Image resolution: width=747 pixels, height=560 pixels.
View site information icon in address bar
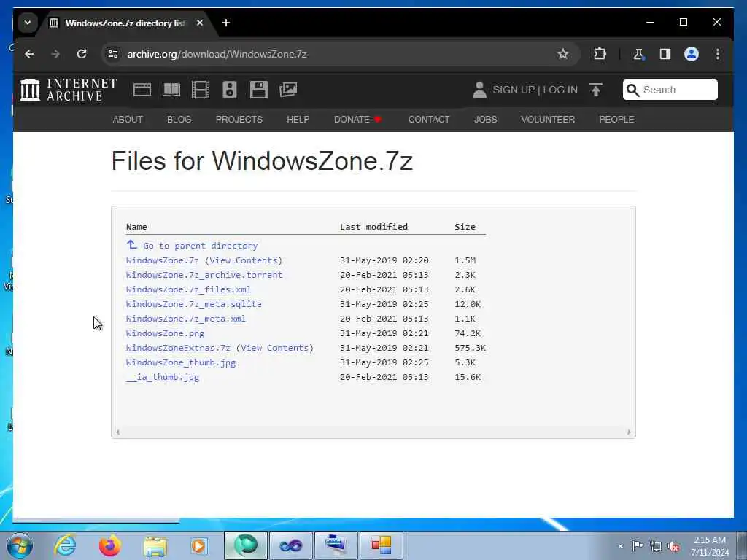(113, 54)
